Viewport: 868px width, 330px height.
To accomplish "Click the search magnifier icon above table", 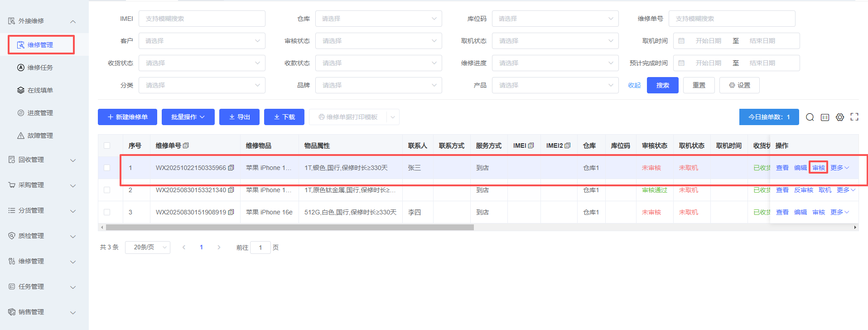I will (x=810, y=117).
